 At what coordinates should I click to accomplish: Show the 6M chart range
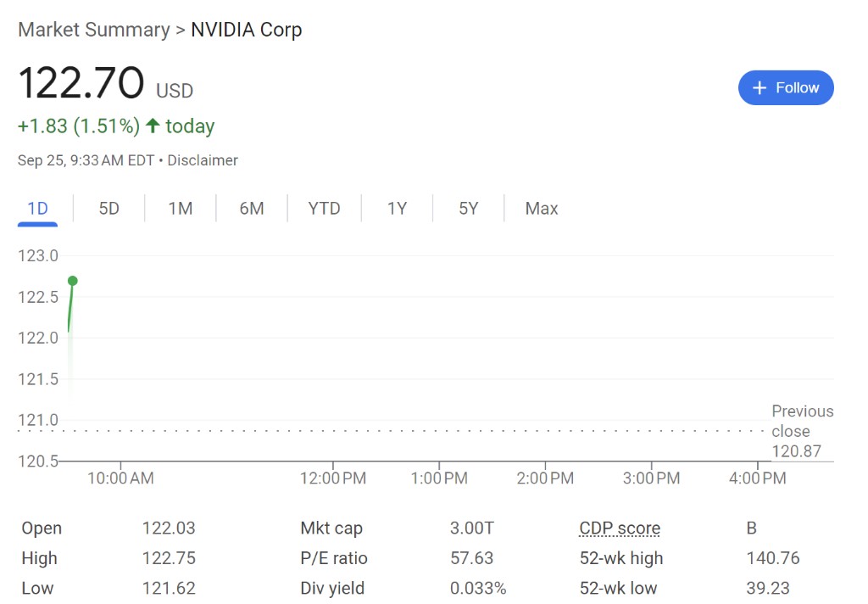(252, 209)
